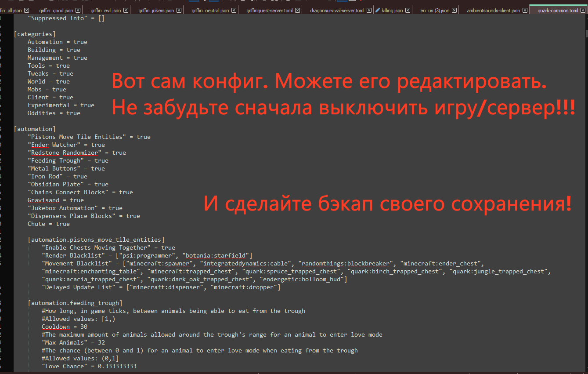
Task: Click the "Metal Buttons" = true line
Action: (66, 168)
